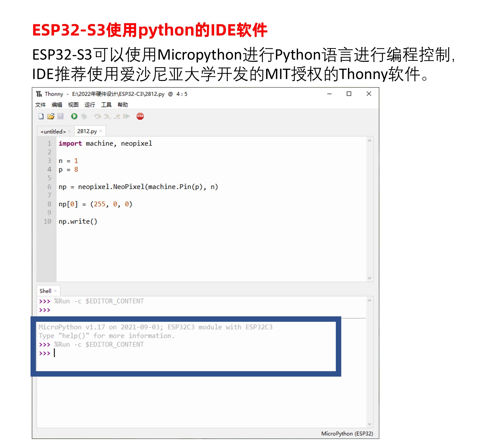Switch to the <untitled> editor tab
504x448 pixels.
[53, 131]
